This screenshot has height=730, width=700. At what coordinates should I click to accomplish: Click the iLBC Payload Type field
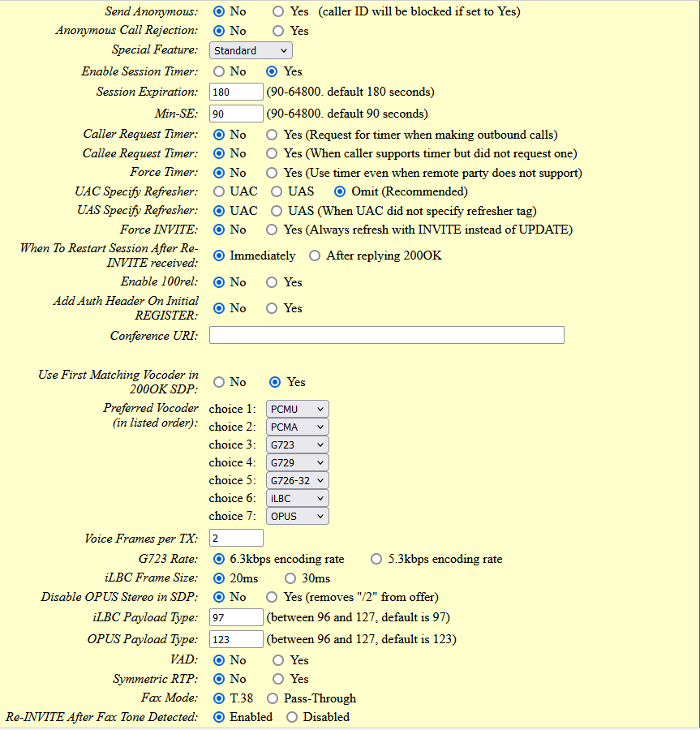[x=236, y=617]
